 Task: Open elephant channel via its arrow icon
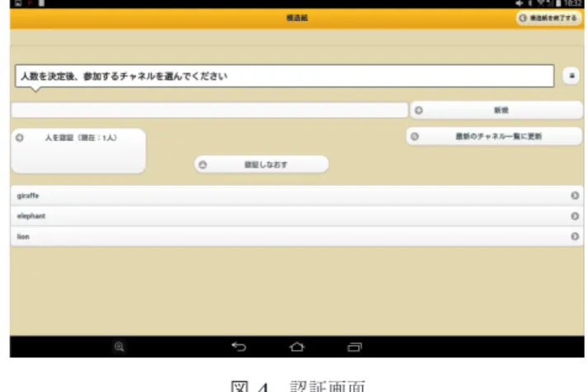pos(575,216)
